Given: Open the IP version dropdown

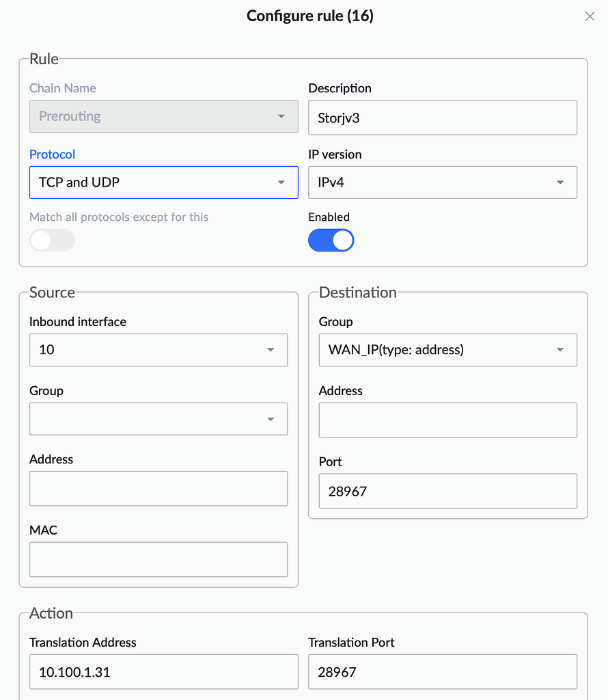Looking at the screenshot, I should pos(442,183).
